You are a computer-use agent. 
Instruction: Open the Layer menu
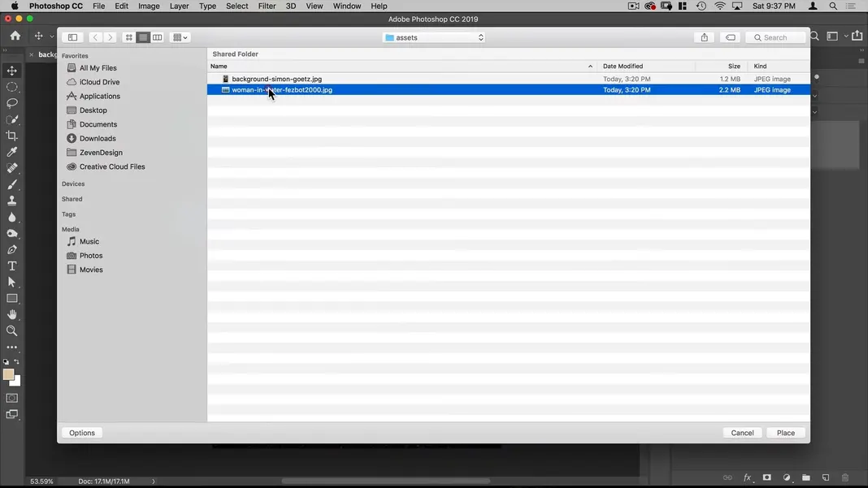point(179,6)
